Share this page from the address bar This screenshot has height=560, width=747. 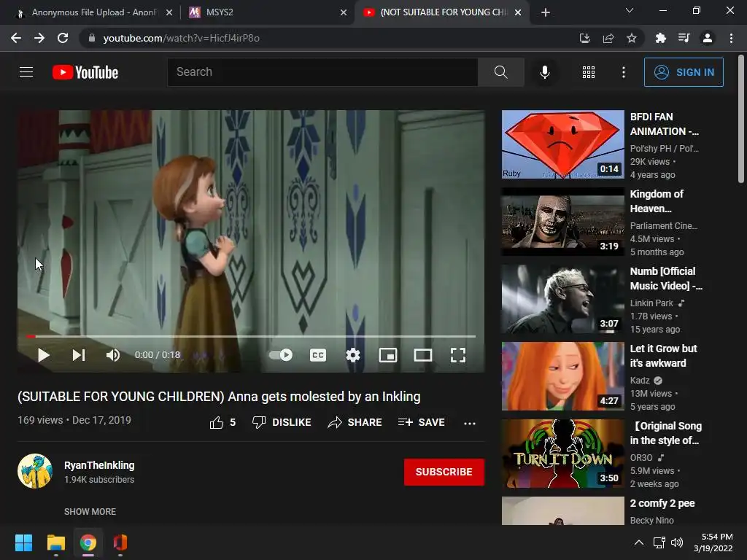(x=608, y=38)
